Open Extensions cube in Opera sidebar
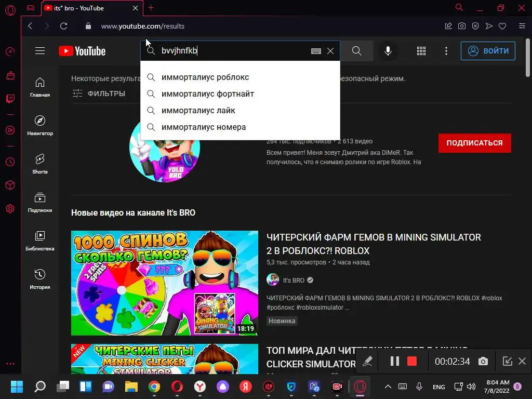 (x=10, y=185)
